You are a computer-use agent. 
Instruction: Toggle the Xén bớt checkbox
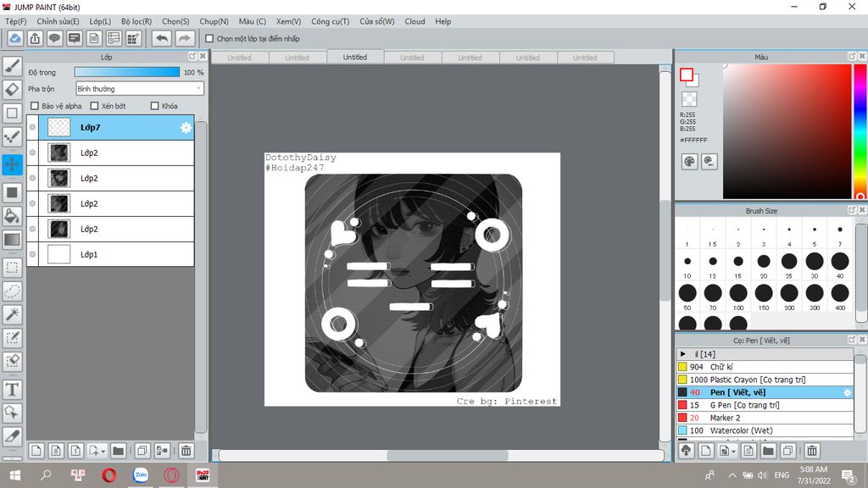94,106
